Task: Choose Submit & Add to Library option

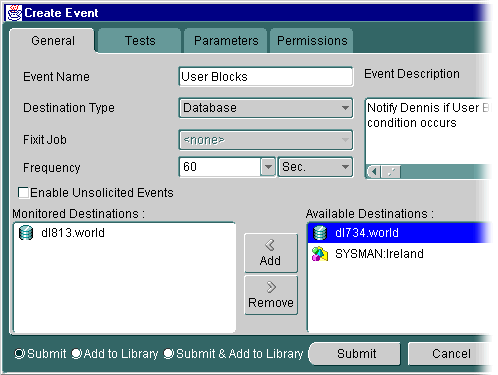Action: pyautogui.click(x=169, y=354)
